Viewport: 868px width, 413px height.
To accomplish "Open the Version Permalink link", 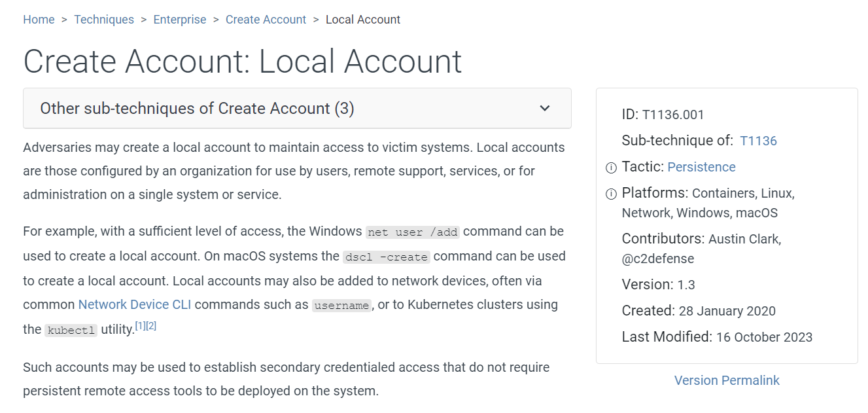I will click(x=727, y=380).
